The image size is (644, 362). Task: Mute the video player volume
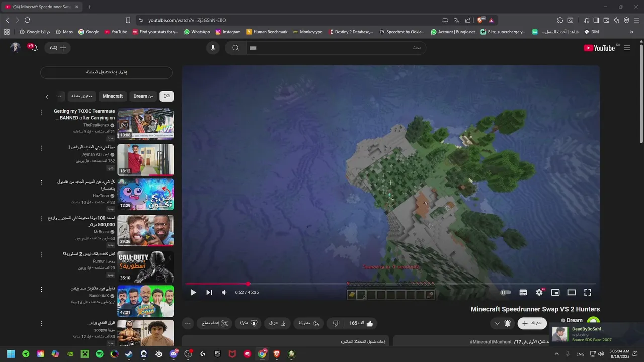click(224, 292)
